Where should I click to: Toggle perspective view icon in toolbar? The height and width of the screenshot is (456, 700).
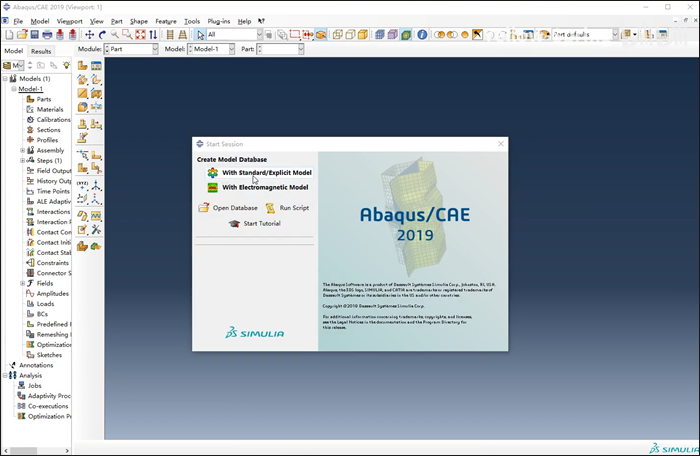tap(183, 34)
